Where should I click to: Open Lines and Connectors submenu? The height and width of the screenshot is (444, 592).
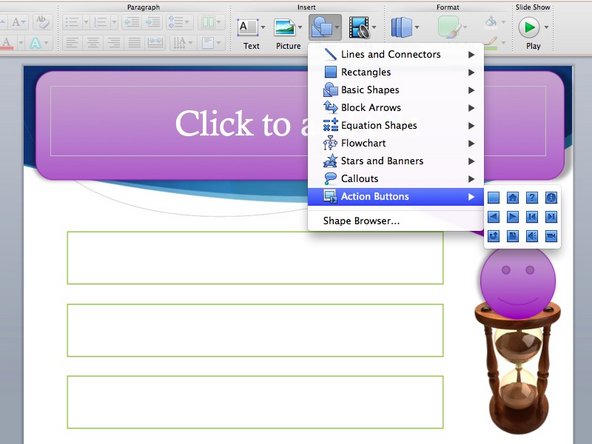coord(396,54)
